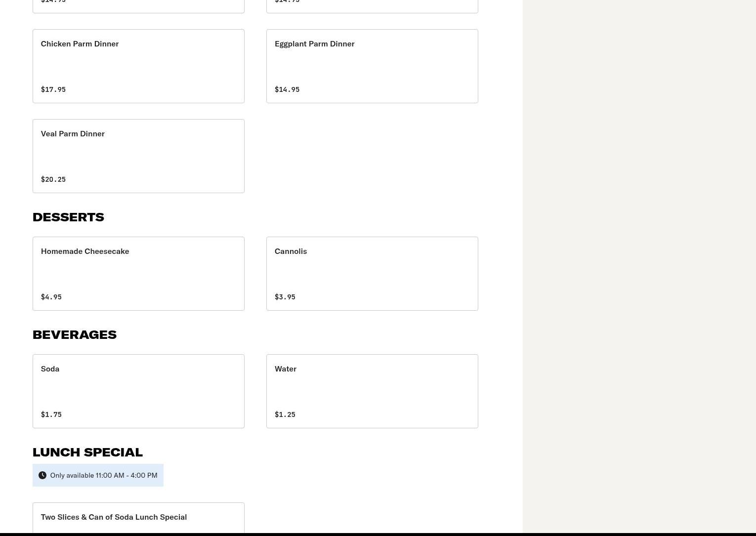
Task: Click the 'Only available 11:00 AM - 4:00 PM' notice
Action: 98,475
